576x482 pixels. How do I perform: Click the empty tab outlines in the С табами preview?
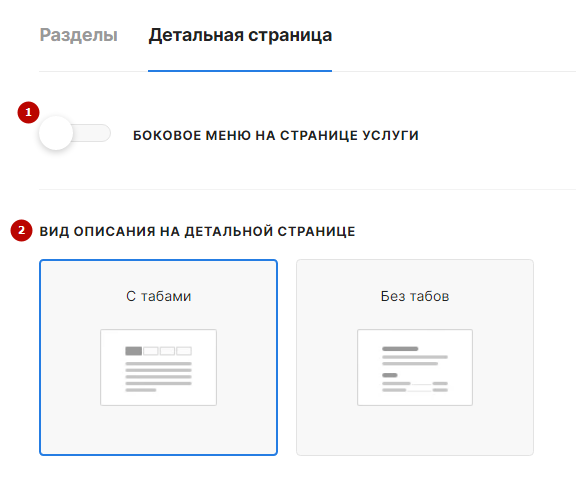tap(168, 351)
